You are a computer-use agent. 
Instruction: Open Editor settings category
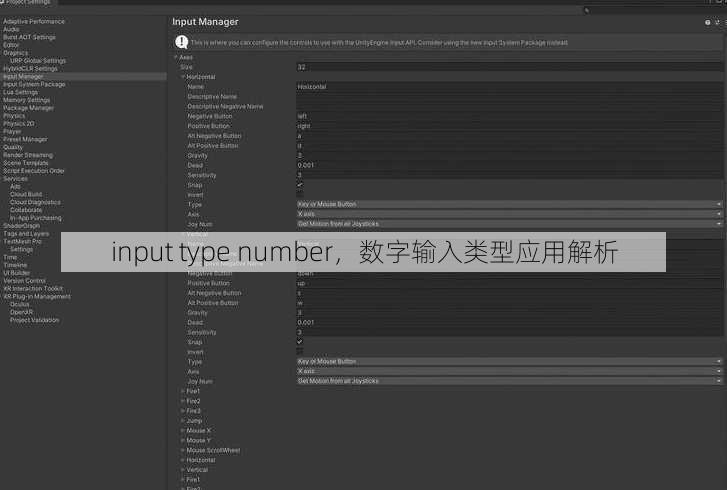pyautogui.click(x=11, y=45)
